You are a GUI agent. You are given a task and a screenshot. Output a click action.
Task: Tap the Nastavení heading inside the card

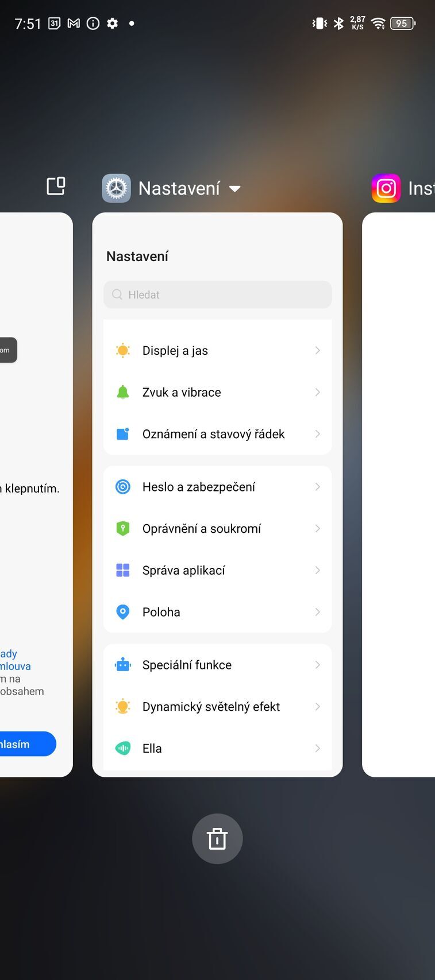point(137,257)
